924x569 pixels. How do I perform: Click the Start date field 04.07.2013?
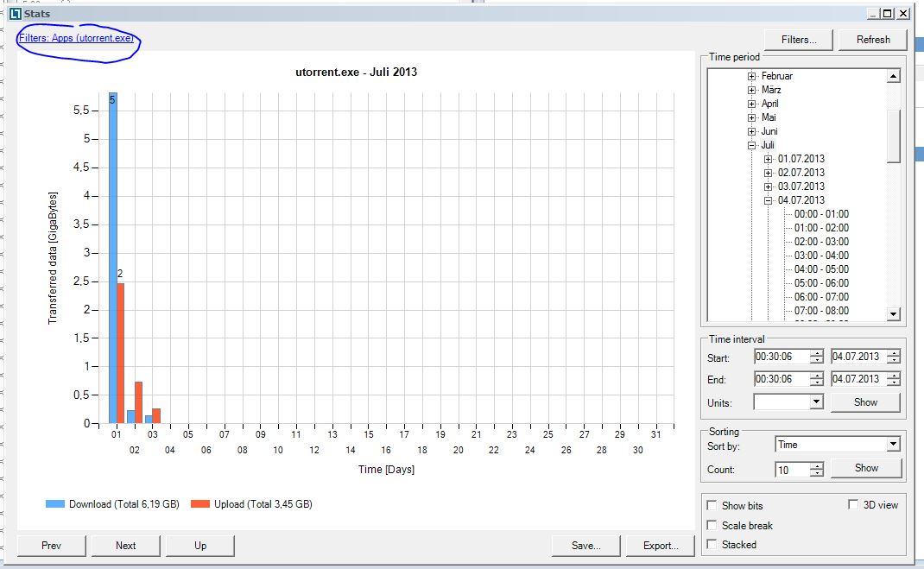pos(858,357)
